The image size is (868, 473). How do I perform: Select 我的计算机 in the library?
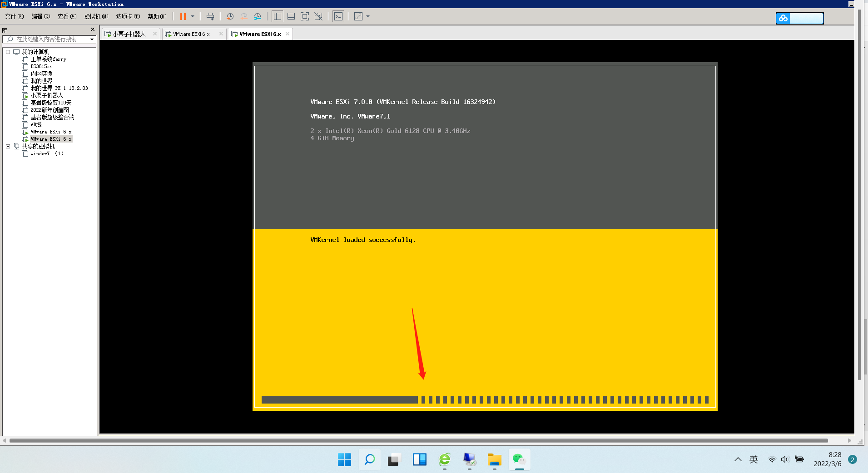click(x=35, y=52)
